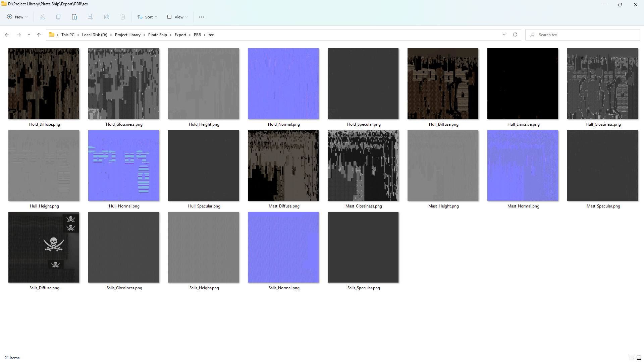Open the Sort options dropdown

(147, 17)
